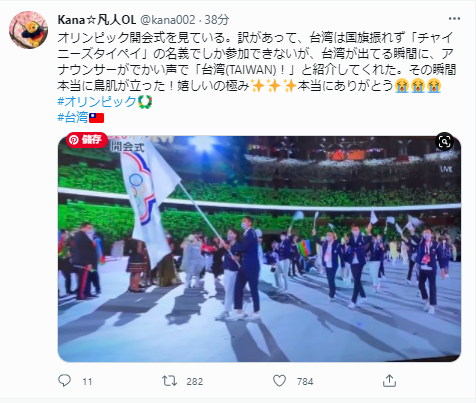Image resolution: width=476 pixels, height=403 pixels.
Task: Click the Pinterest 儲存 save button
Action: tap(87, 140)
